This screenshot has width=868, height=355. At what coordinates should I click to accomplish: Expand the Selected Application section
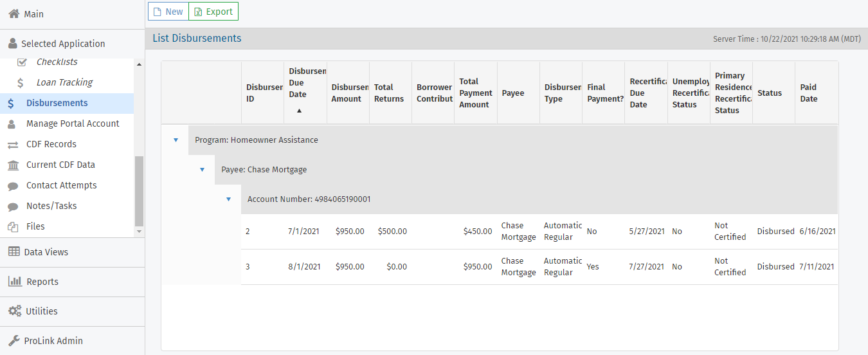coord(72,44)
